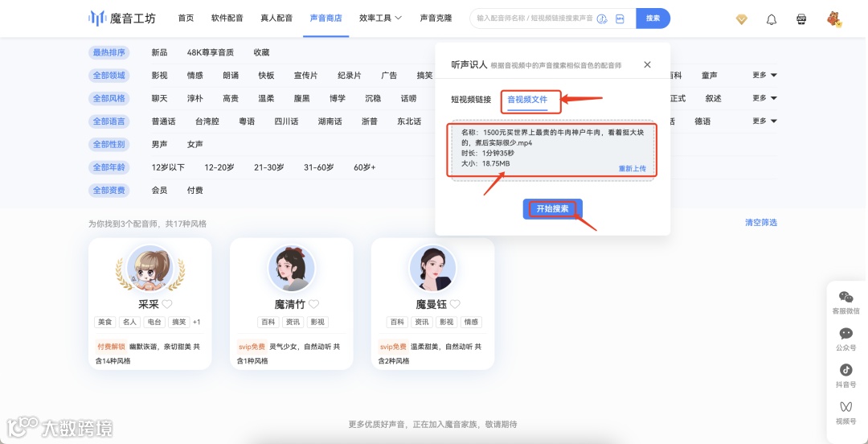Select the 全部性别 filter pill

click(109, 144)
